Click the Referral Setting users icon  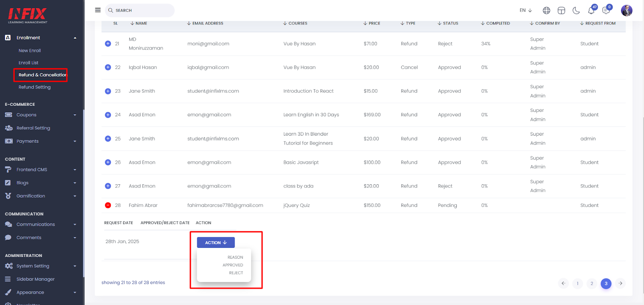8,128
